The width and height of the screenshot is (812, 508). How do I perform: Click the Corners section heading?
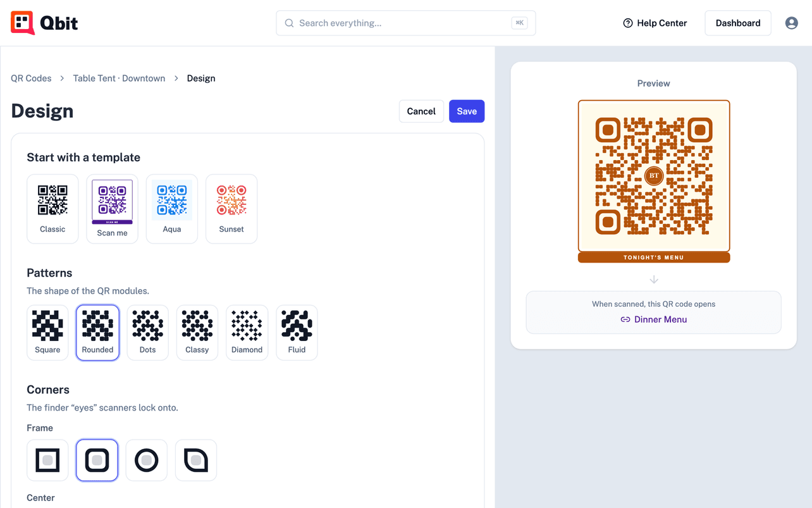pos(48,390)
